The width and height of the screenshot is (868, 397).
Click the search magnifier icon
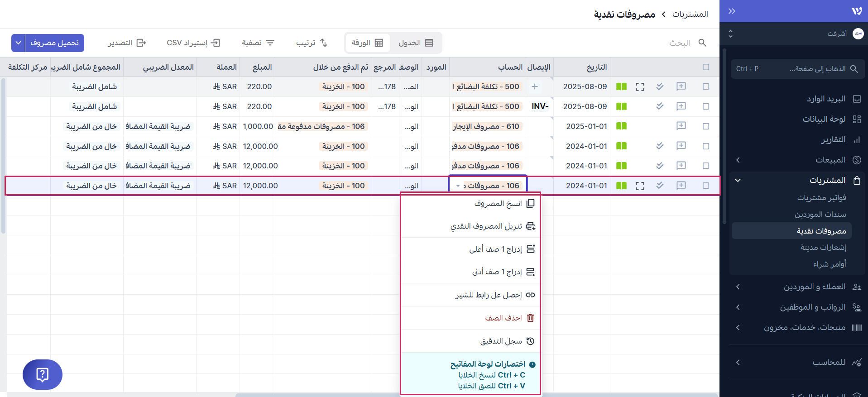[702, 43]
